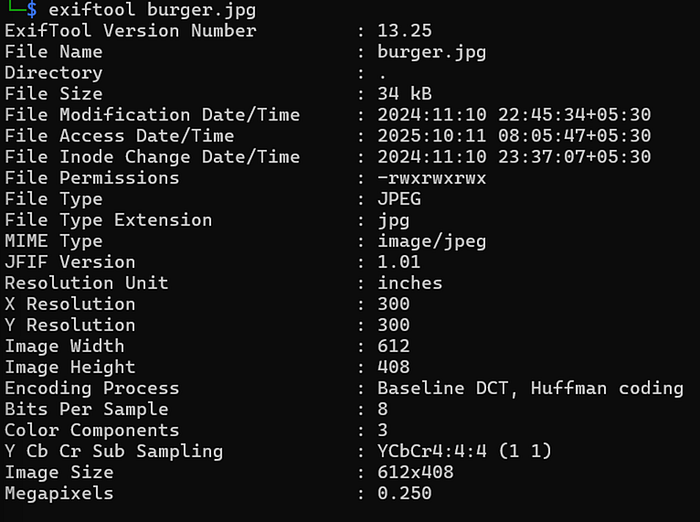The width and height of the screenshot is (700, 522).
Task: Click the -rwxrwxrwx permissions value
Action: [432, 178]
